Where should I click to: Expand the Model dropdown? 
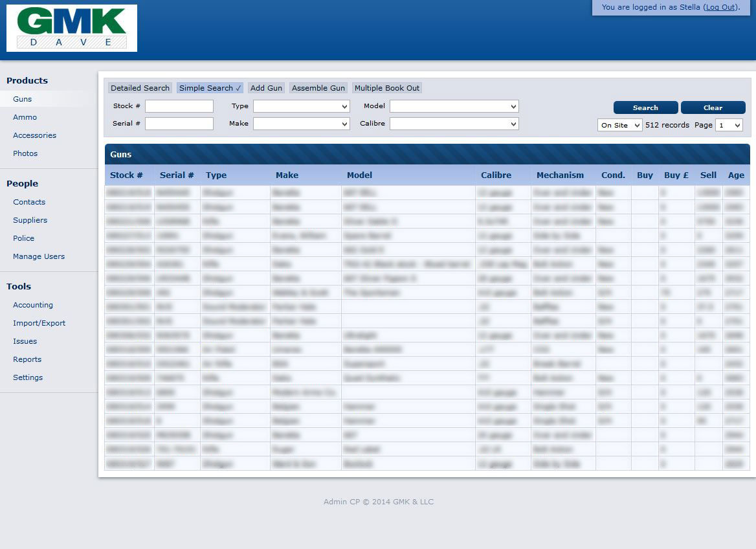pos(454,106)
